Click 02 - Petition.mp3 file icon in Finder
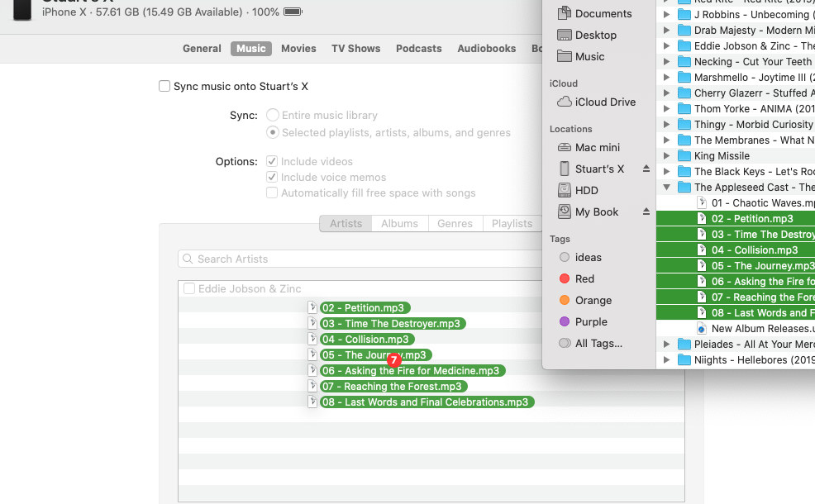The height and width of the screenshot is (504, 815). tap(702, 218)
